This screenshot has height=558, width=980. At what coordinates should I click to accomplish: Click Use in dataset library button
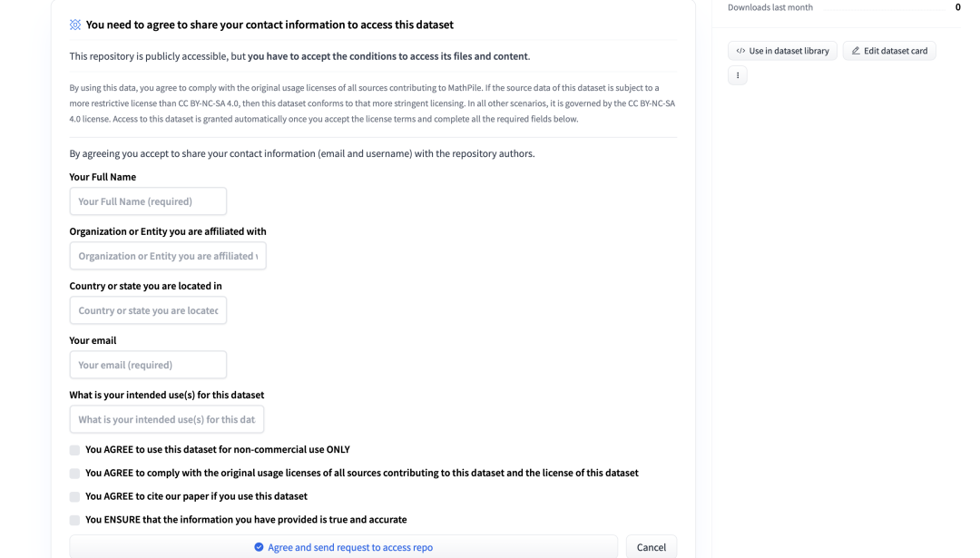coord(782,51)
